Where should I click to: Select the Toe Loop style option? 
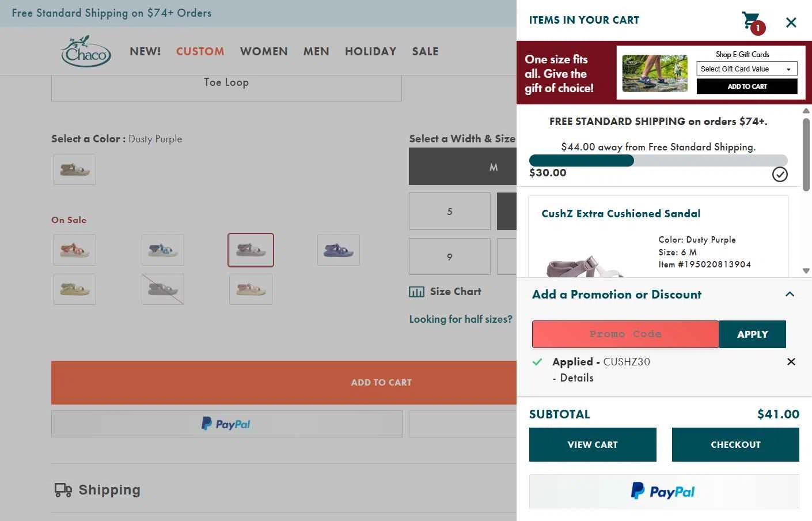(226, 82)
